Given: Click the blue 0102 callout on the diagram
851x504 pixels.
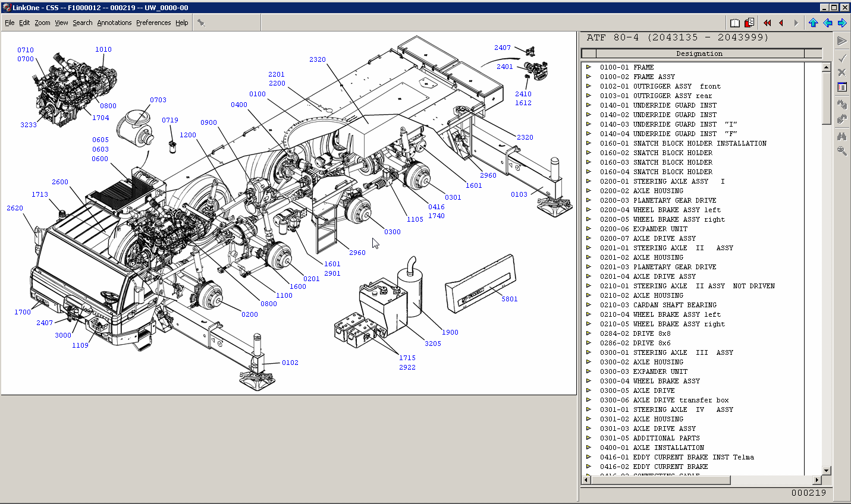Looking at the screenshot, I should [291, 363].
